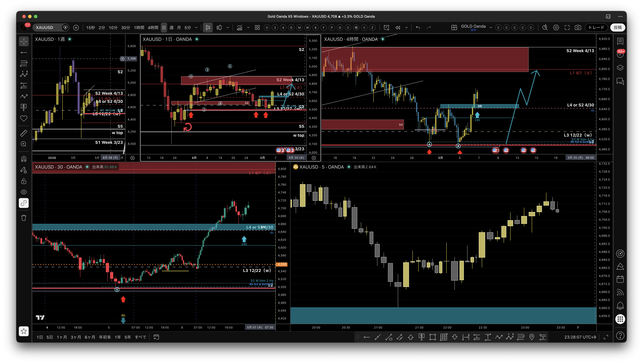Expand the timeframe interval dropdown arrow
This screenshot has width=643, height=364.
196,28
